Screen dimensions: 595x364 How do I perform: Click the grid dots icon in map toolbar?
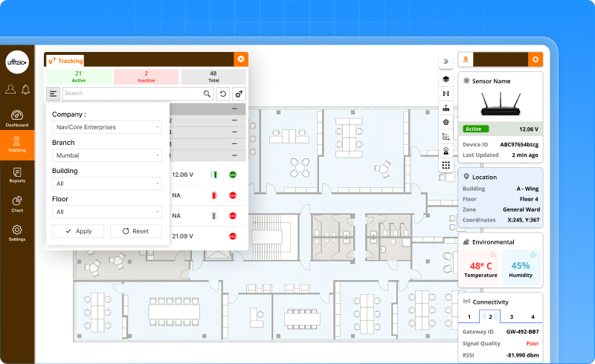(x=446, y=165)
